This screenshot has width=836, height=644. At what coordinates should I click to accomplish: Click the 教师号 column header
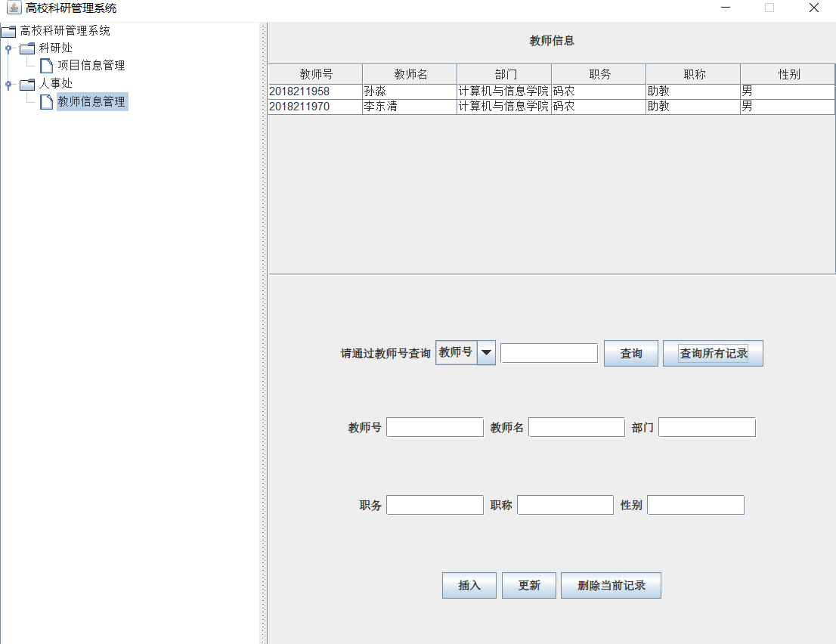tap(316, 74)
